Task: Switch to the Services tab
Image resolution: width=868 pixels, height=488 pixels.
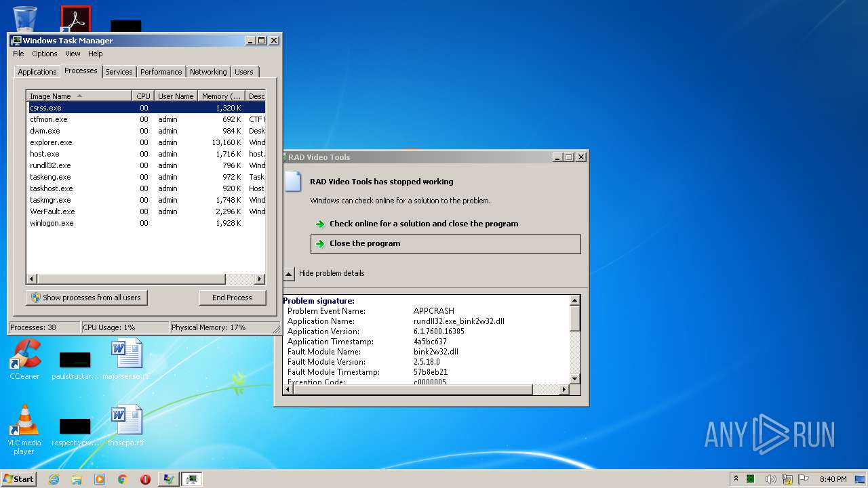Action: [x=119, y=72]
